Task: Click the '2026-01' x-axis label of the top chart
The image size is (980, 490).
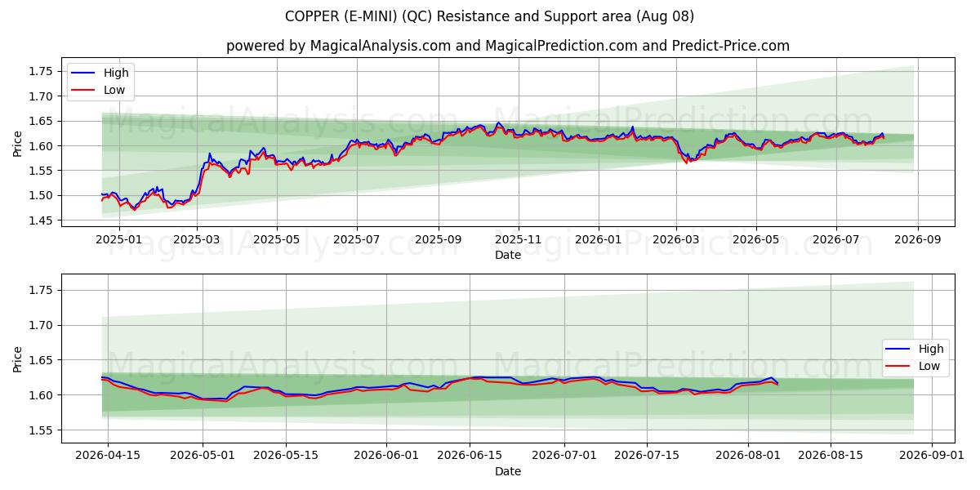Action: pyautogui.click(x=599, y=240)
